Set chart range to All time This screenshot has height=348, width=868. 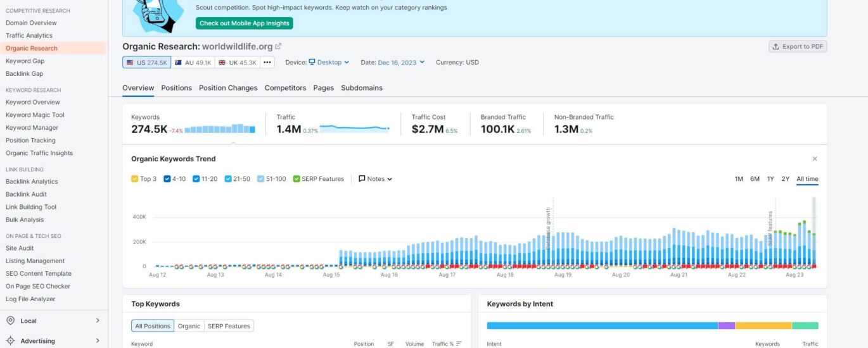[x=807, y=179]
